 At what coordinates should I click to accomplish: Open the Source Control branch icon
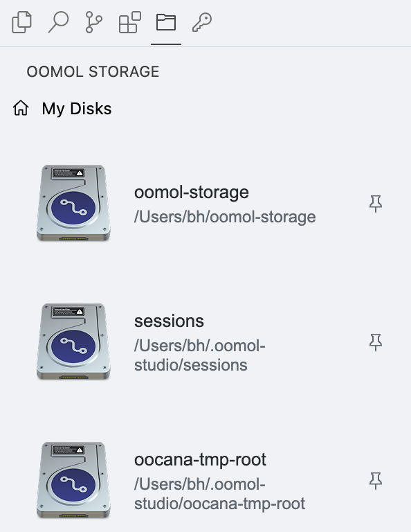click(x=93, y=22)
